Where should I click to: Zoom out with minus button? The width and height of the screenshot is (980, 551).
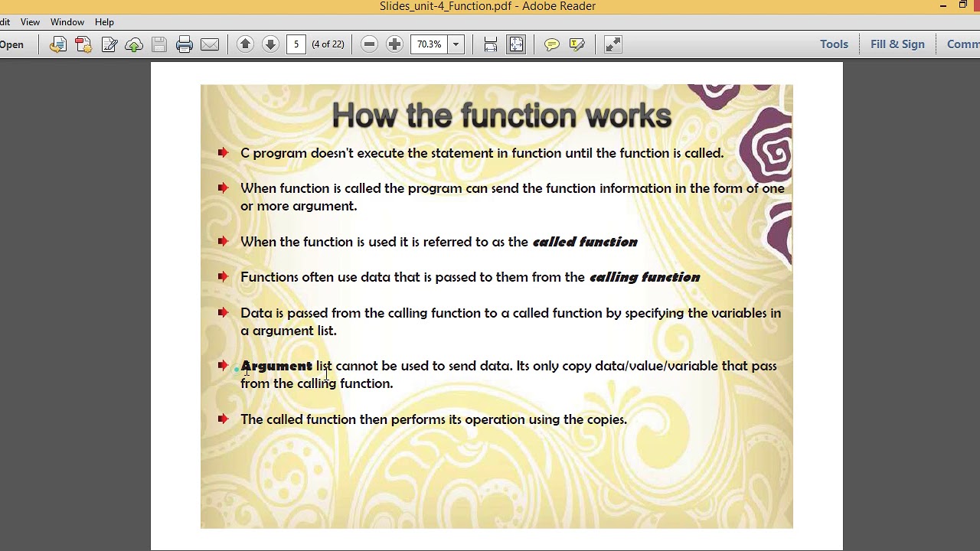pyautogui.click(x=369, y=44)
